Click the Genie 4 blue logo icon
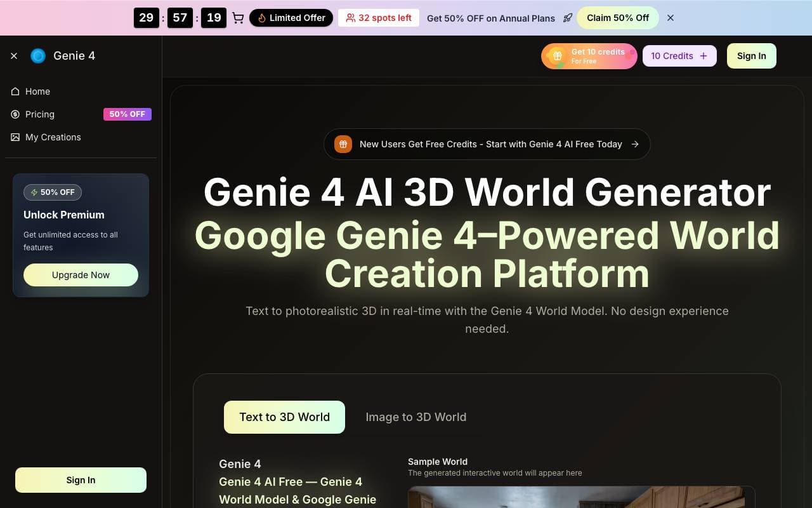Screen dimensions: 812x508 [38, 56]
